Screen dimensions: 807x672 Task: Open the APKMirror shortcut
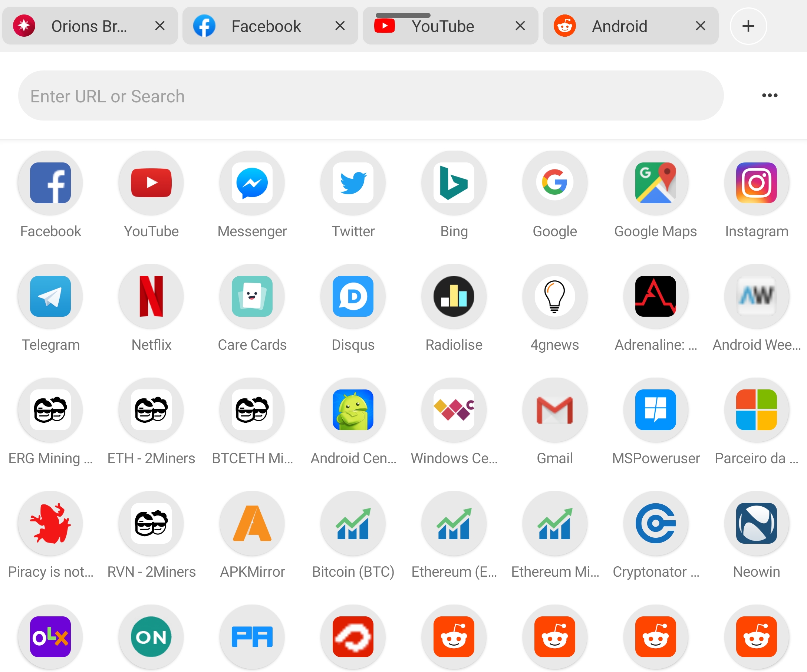[x=252, y=523]
